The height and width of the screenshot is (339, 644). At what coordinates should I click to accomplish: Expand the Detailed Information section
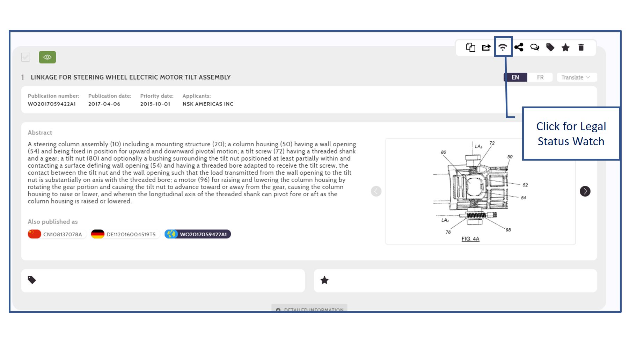[x=309, y=309]
